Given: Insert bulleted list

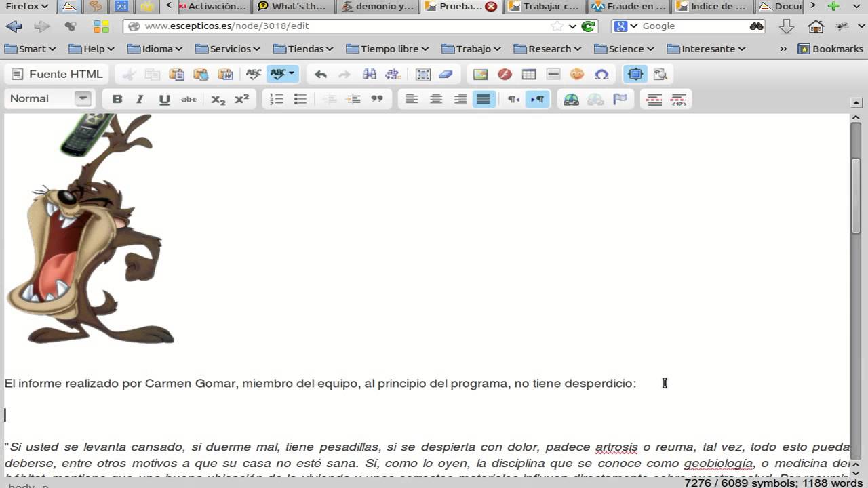Looking at the screenshot, I should pyautogui.click(x=300, y=99).
